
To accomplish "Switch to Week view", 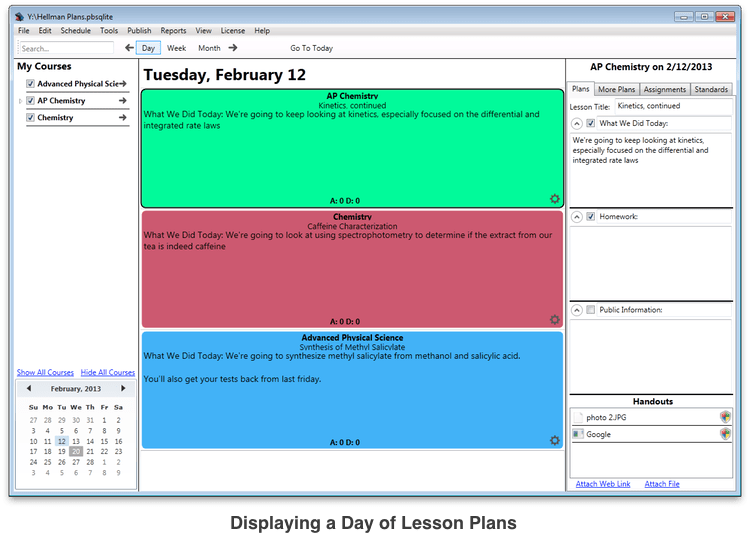I will tap(176, 48).
